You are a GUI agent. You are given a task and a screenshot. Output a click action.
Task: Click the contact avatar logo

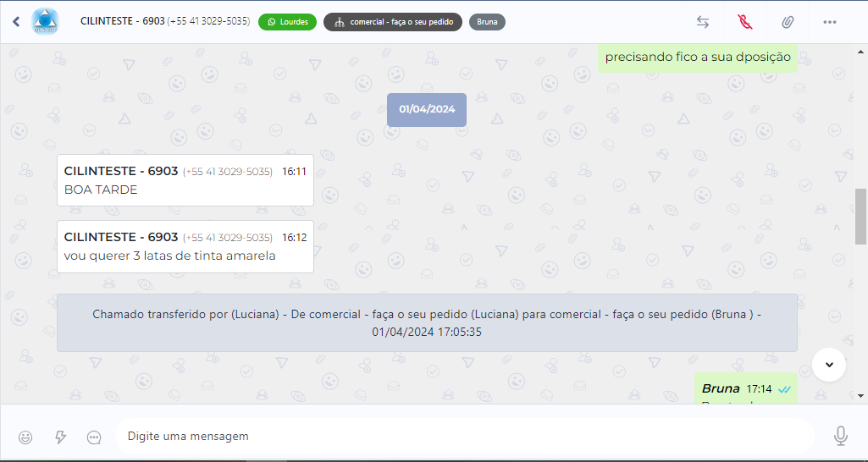44,22
